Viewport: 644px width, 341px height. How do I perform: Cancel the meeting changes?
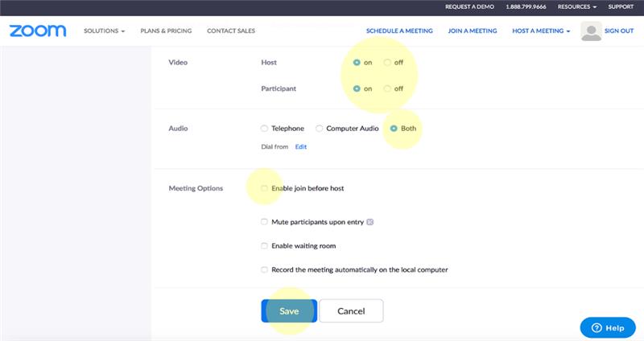351,310
